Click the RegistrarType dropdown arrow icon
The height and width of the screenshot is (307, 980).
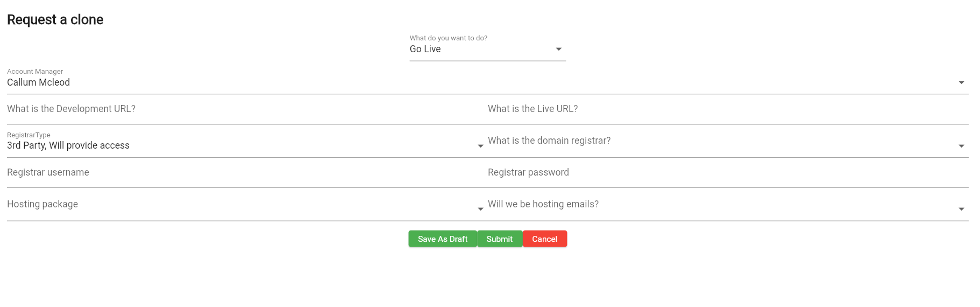(x=480, y=146)
